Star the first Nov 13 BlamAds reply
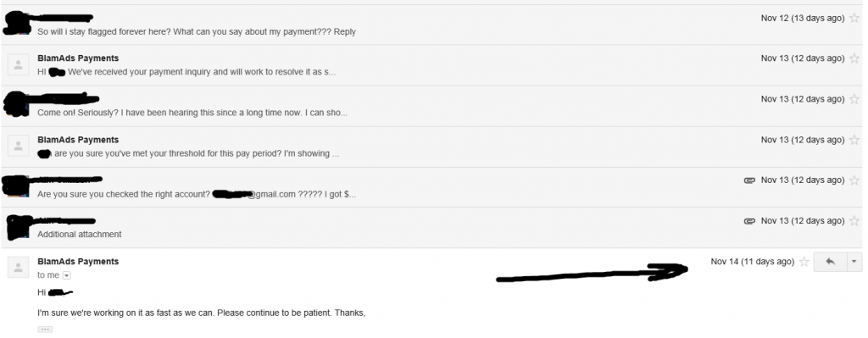This screenshot has height=338, width=868. [854, 58]
